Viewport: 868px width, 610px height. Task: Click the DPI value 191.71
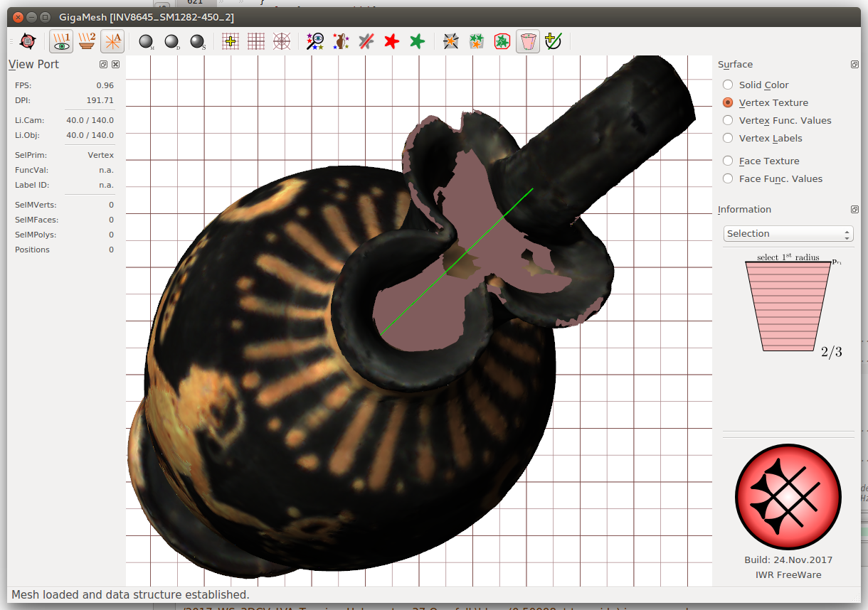point(100,100)
